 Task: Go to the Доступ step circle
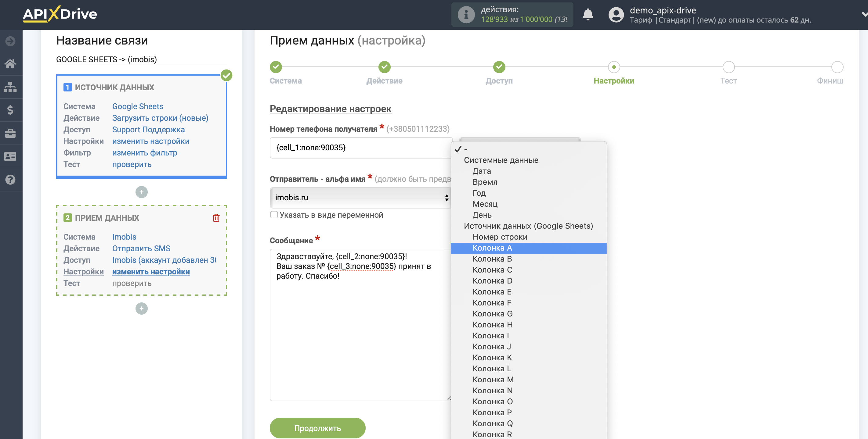[x=499, y=67]
